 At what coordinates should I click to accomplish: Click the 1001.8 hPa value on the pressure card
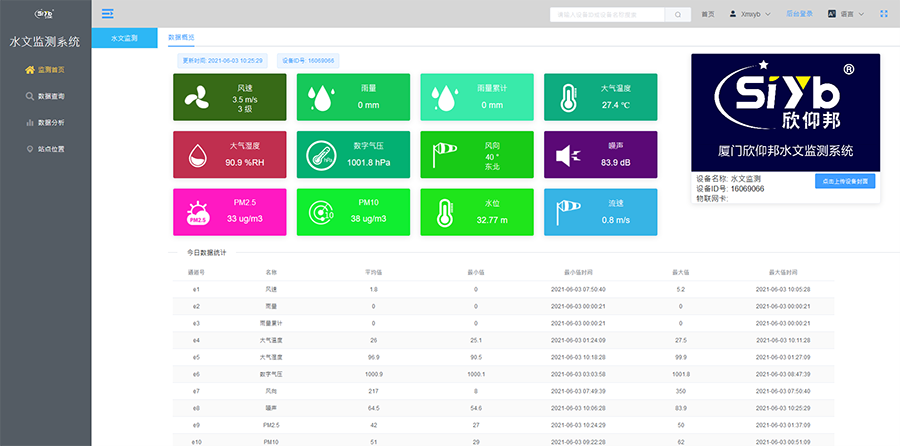[x=368, y=162]
